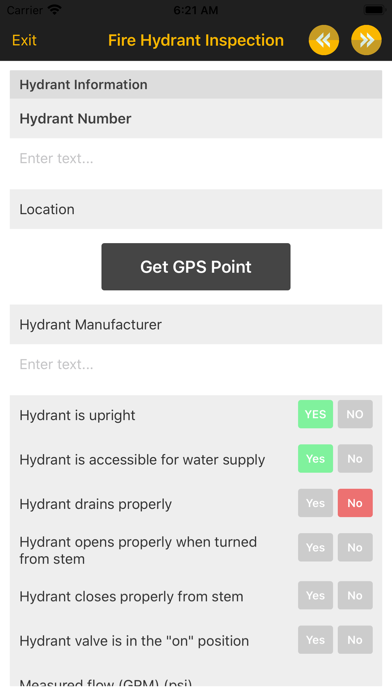The width and height of the screenshot is (392, 696).
Task: Mark No for Hydrant drains properly
Action: (x=355, y=503)
